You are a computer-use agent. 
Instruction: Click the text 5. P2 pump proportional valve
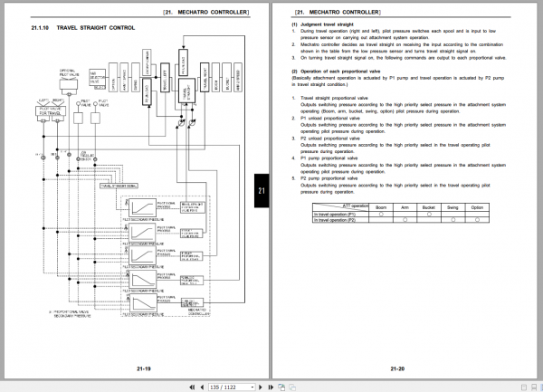coord(325,178)
